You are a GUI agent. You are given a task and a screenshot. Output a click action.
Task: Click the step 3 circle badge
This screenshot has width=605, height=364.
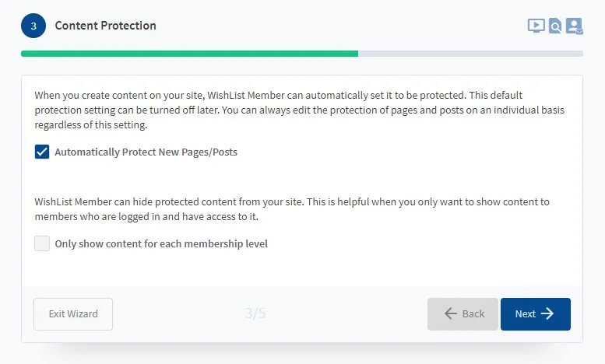tap(33, 26)
